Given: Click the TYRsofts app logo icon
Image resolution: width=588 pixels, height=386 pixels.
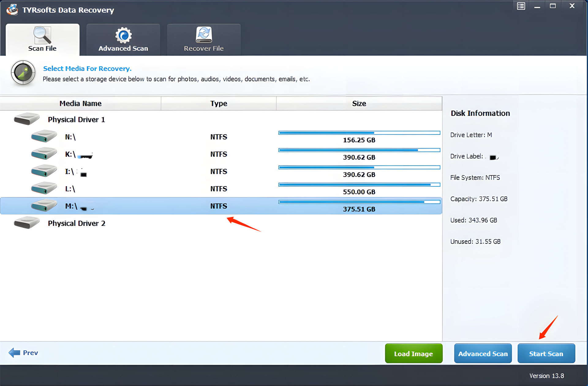Looking at the screenshot, I should click(12, 9).
